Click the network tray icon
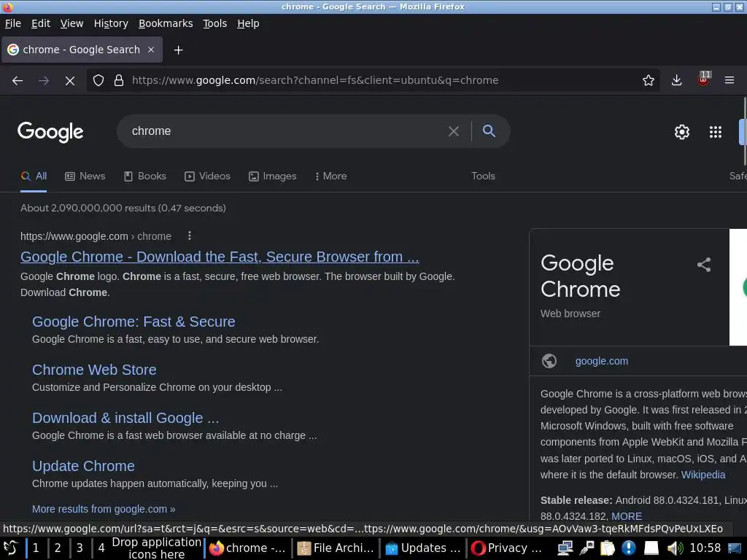 pyautogui.click(x=565, y=548)
